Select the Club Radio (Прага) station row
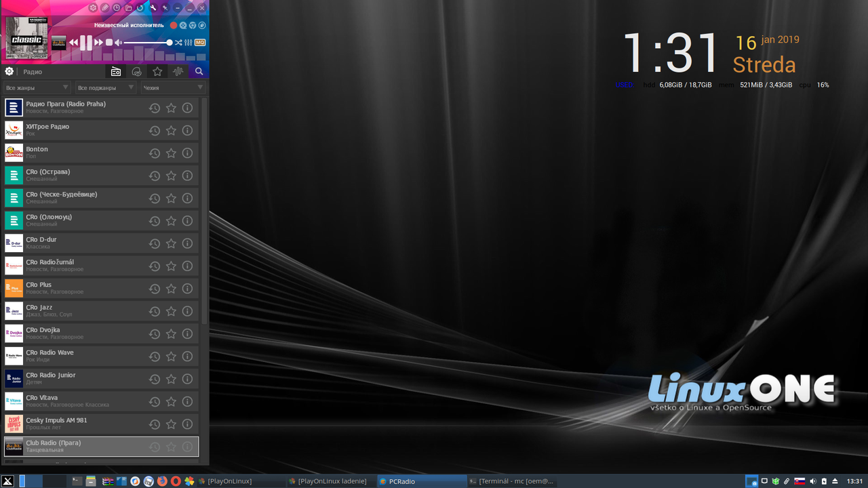This screenshot has width=868, height=488. pyautogui.click(x=100, y=447)
